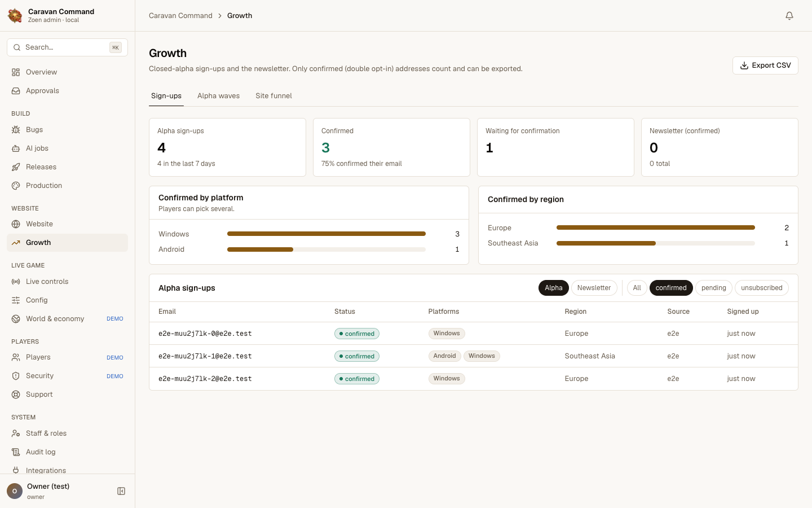The image size is (812, 508).
Task: Click the Windows platform progress bar
Action: [326, 234]
